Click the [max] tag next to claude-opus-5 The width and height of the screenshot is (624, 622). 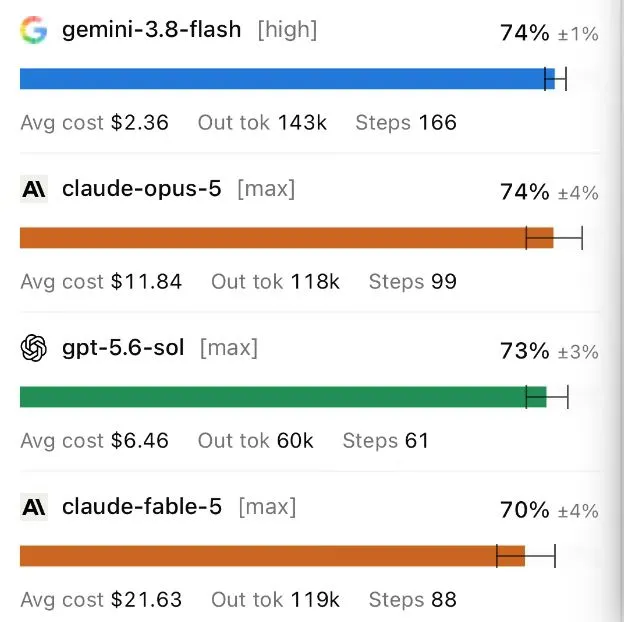pyautogui.click(x=266, y=189)
